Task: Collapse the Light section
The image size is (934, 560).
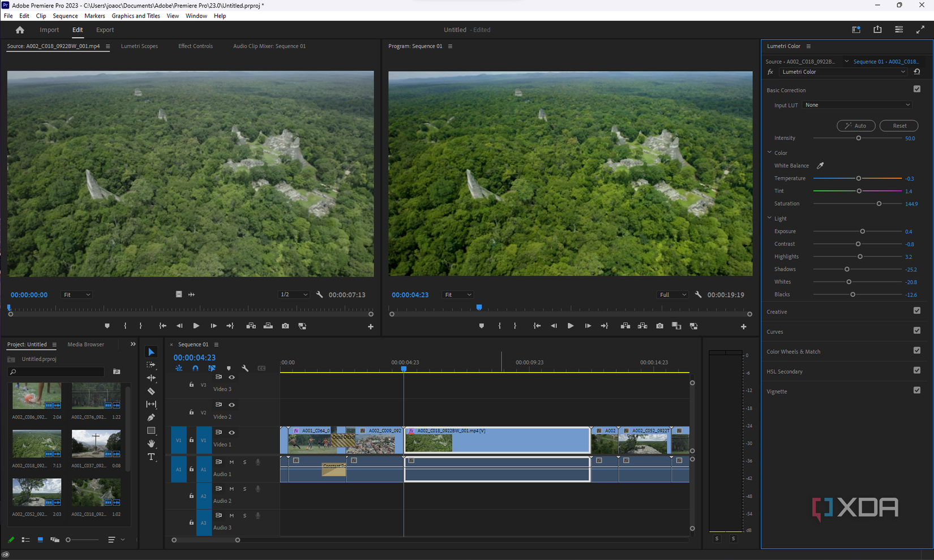Action: (769, 218)
